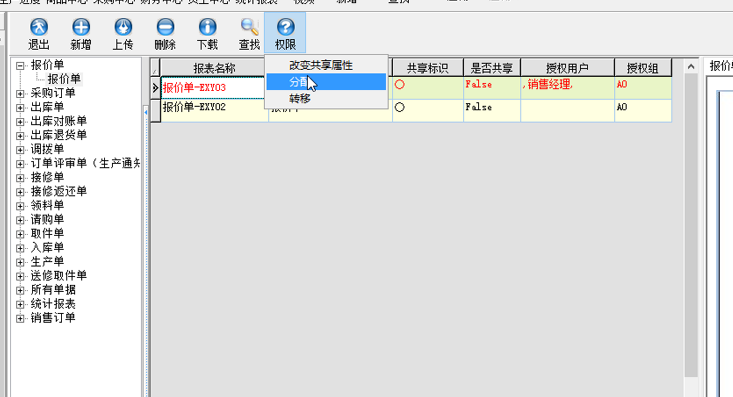Click the A0 group cell in the EXY02 row
The width and height of the screenshot is (733, 397).
point(643,111)
